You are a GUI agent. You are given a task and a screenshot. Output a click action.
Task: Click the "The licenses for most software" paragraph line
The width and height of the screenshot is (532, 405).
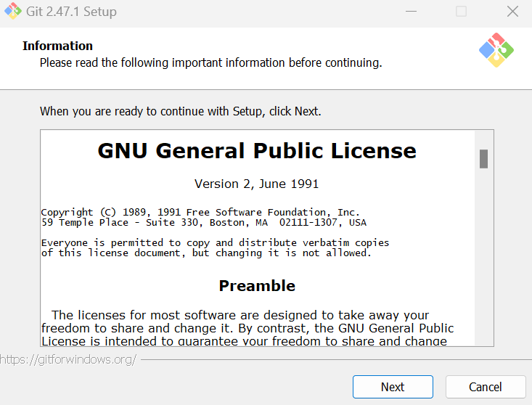[x=240, y=315]
